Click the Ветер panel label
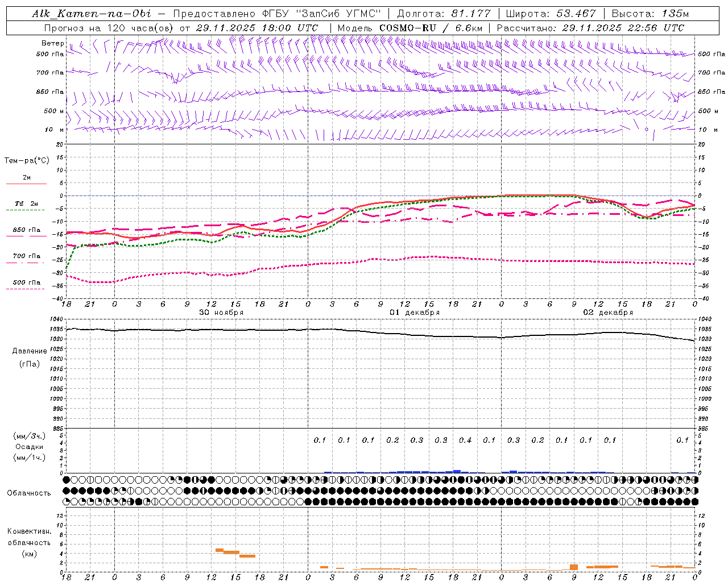The width and height of the screenshot is (728, 582). tap(53, 43)
